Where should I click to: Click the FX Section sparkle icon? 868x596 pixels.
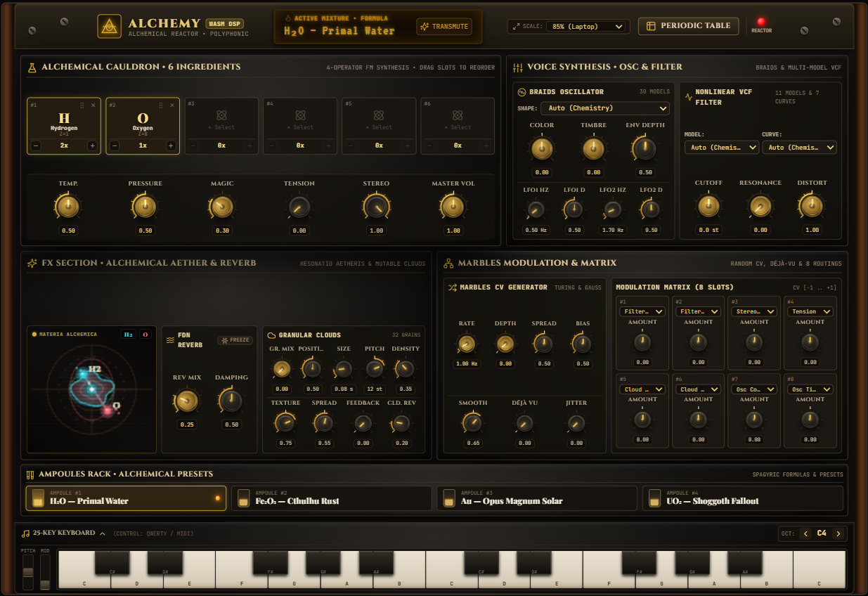[x=32, y=264]
